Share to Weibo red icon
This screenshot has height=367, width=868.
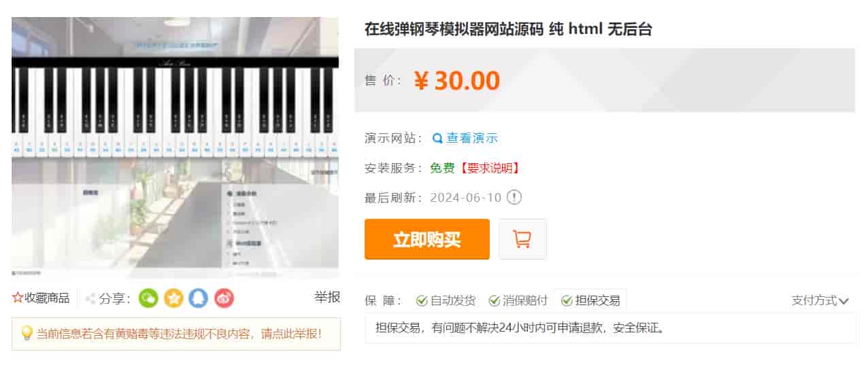pos(224,298)
